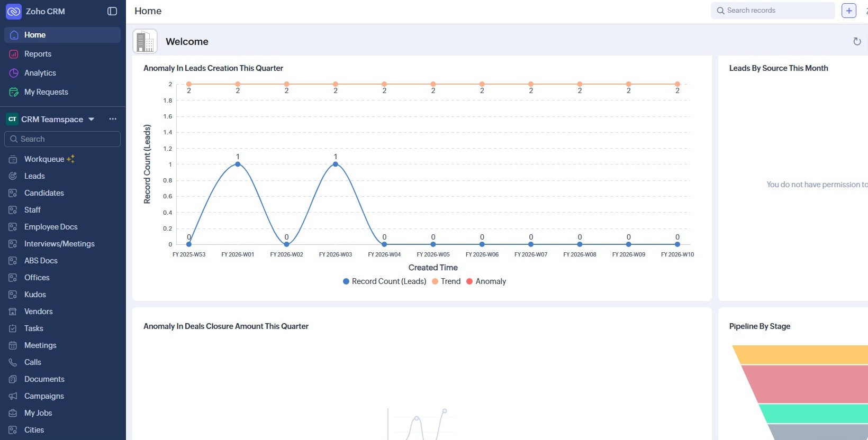Open the Workqueue module icon
Image resolution: width=868 pixels, height=440 pixels.
click(x=13, y=159)
